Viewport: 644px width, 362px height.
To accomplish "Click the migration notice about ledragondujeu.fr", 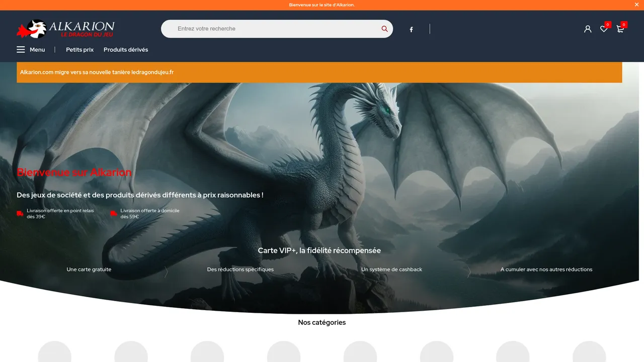I will click(x=319, y=72).
